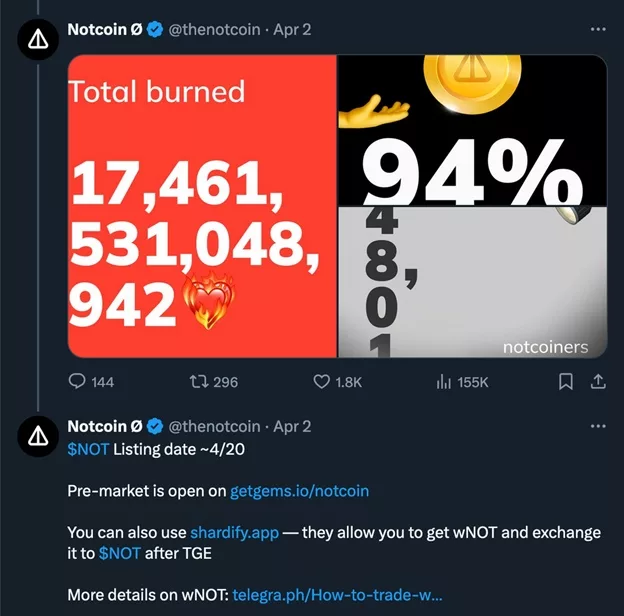624x616 pixels.
Task: Like the tweet with 1.8K hearts
Action: (321, 382)
